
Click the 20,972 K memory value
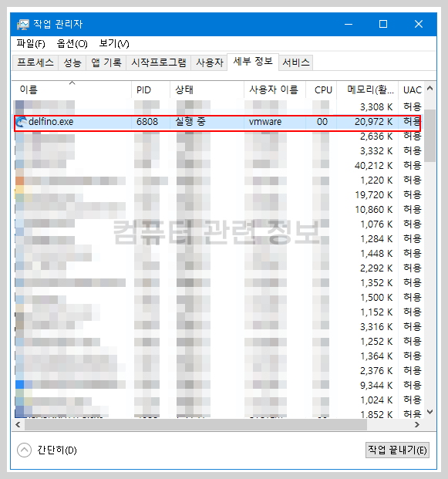coord(373,122)
